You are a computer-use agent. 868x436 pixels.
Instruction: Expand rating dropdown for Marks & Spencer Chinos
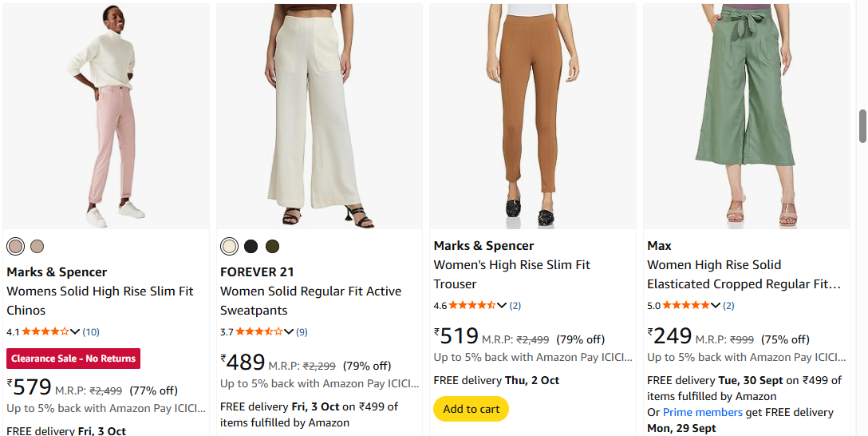tap(76, 331)
